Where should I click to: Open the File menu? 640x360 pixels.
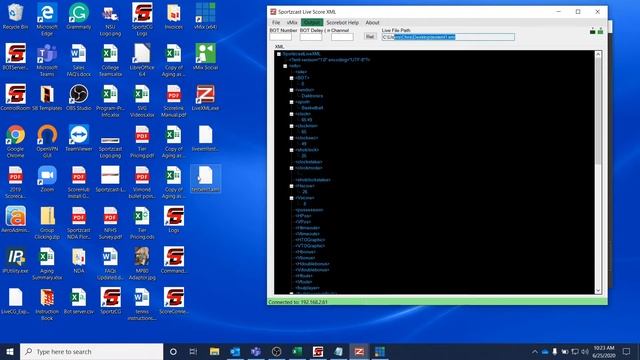click(276, 22)
